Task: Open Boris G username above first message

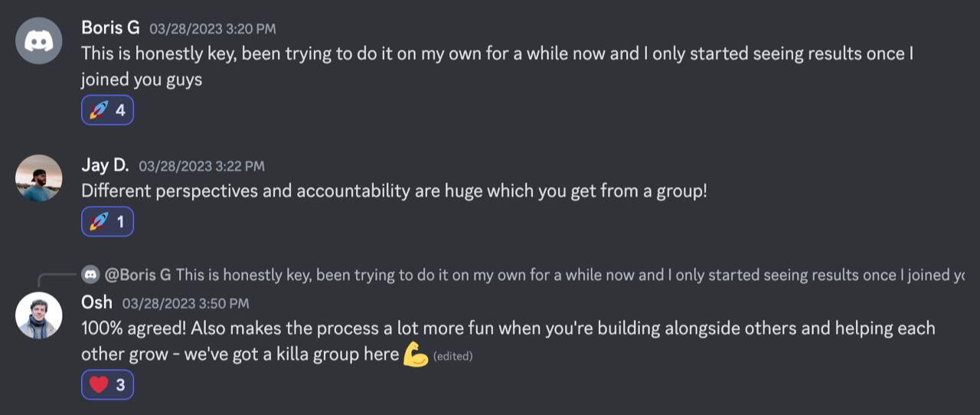Action: pos(110,28)
